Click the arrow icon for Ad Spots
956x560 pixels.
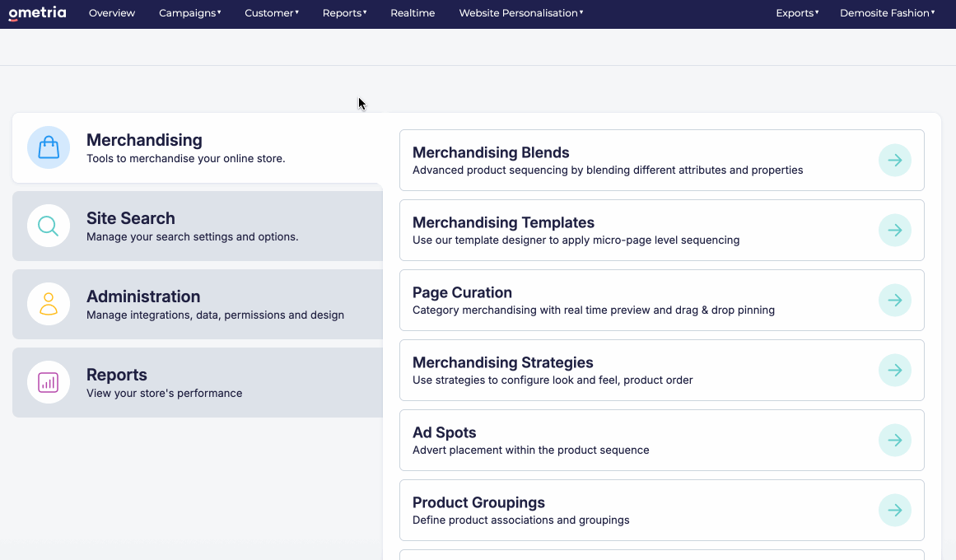tap(895, 440)
